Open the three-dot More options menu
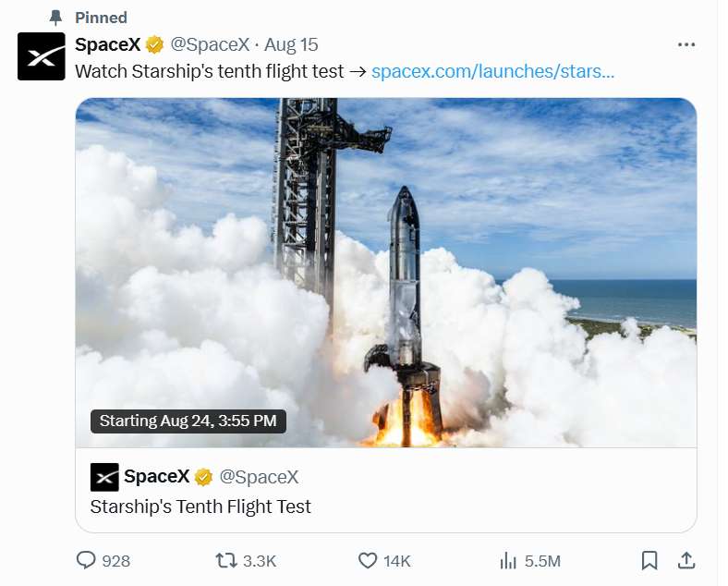This screenshot has width=728, height=586. coord(686,44)
